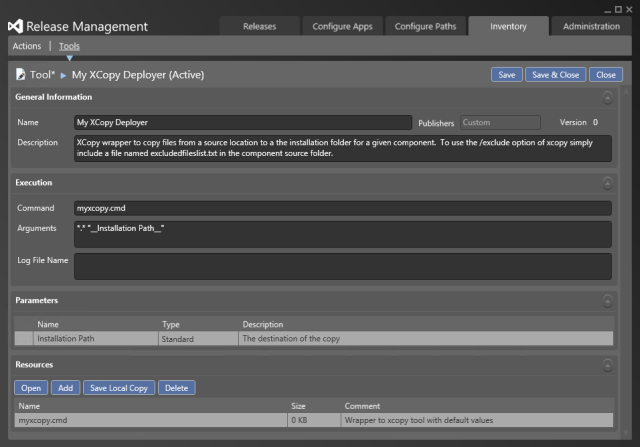Click the resources Name column header

[29, 406]
